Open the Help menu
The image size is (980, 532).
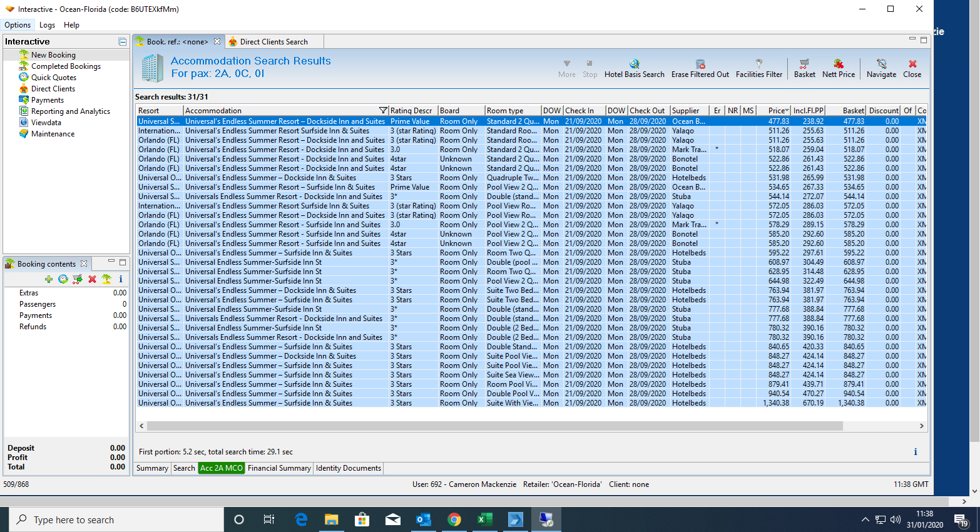coord(71,25)
